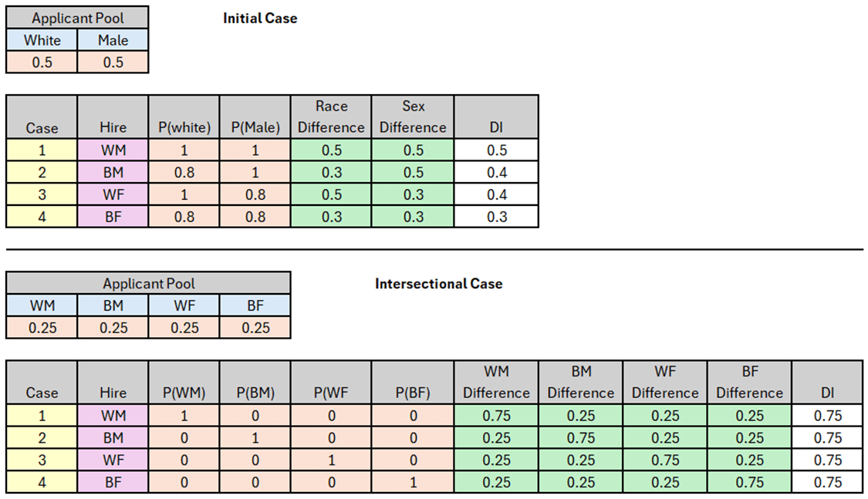The image size is (868, 499).
Task: Click the four-column 'Applicant Pool' merged header
Action: (x=148, y=284)
